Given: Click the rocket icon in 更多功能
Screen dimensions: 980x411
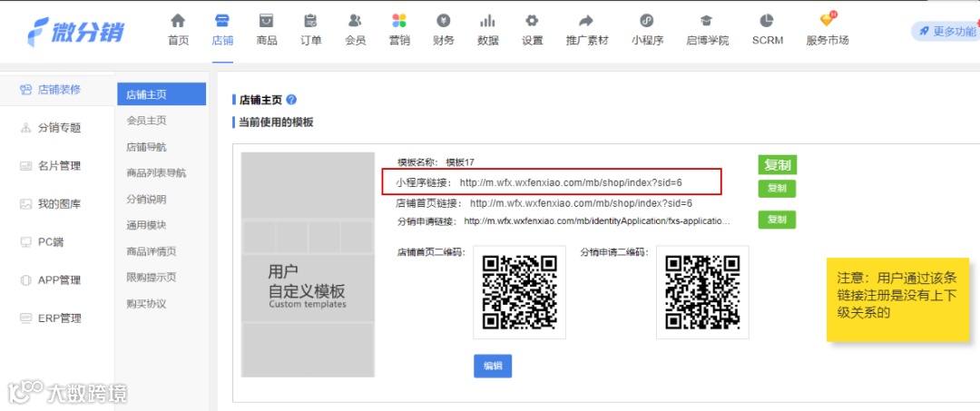Looking at the screenshot, I should [924, 31].
